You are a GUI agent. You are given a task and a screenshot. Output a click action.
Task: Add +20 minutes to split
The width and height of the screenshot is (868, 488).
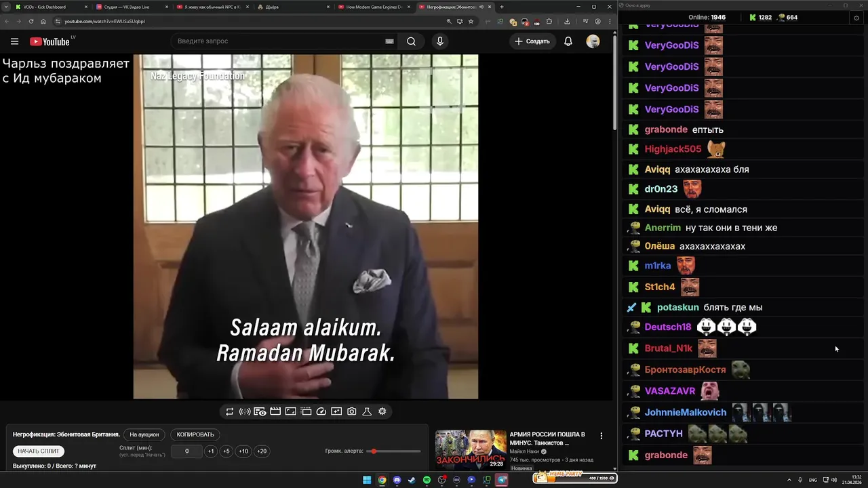pyautogui.click(x=262, y=451)
